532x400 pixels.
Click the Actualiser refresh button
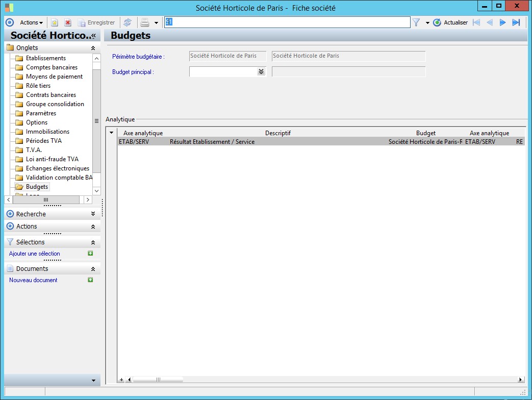450,22
